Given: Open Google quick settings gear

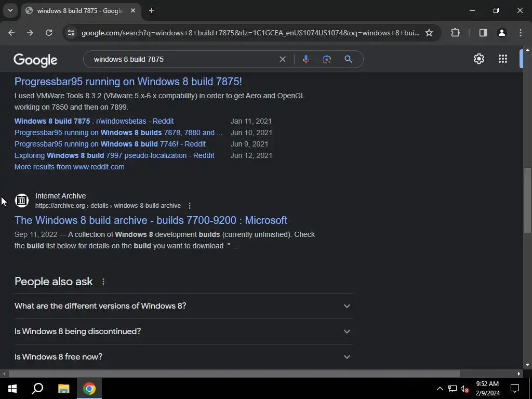Looking at the screenshot, I should pos(478,59).
